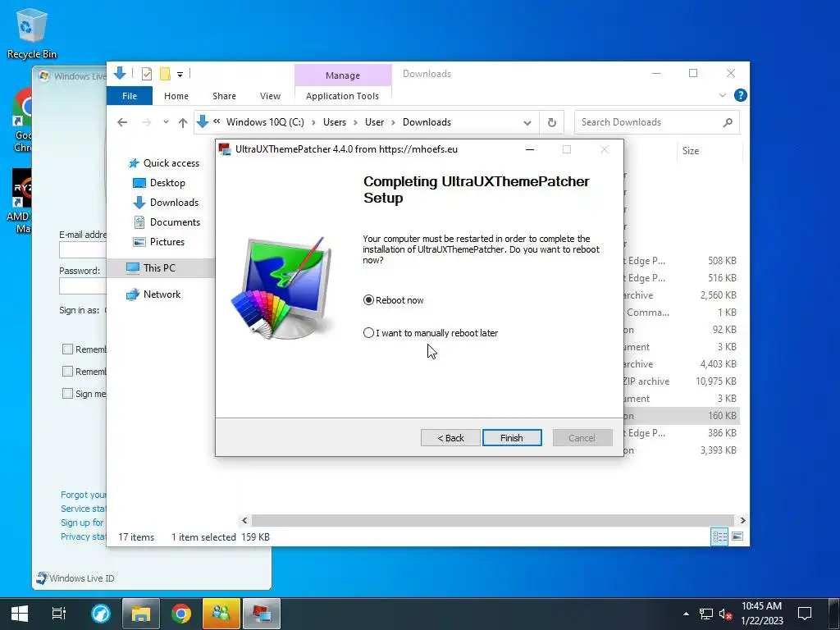The width and height of the screenshot is (840, 630).
Task: Open the Windows Start menu
Action: coord(20,614)
